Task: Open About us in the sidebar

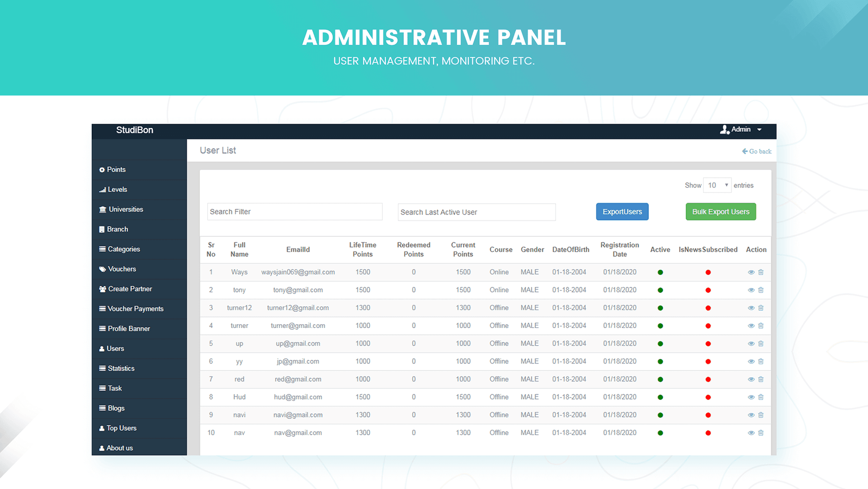Action: [139, 447]
